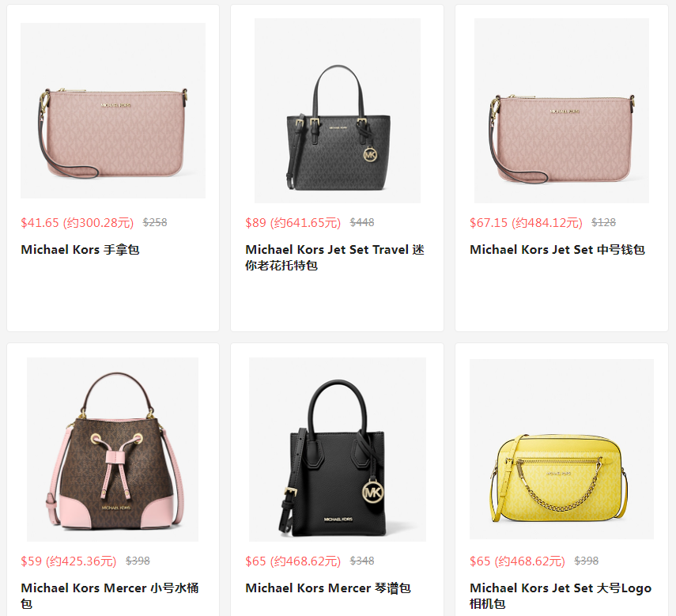The height and width of the screenshot is (616, 676).
Task: Click the crossed-out $448 original price
Action: click(362, 222)
